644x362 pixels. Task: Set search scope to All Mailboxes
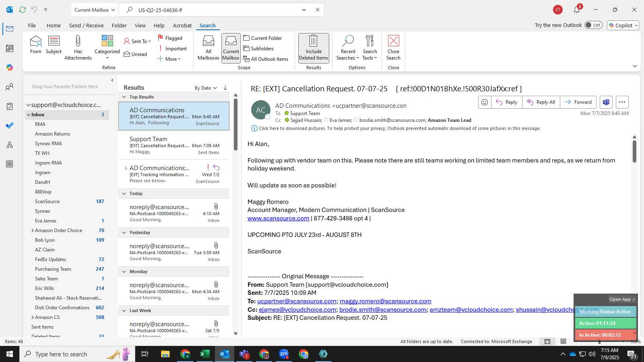tap(208, 47)
